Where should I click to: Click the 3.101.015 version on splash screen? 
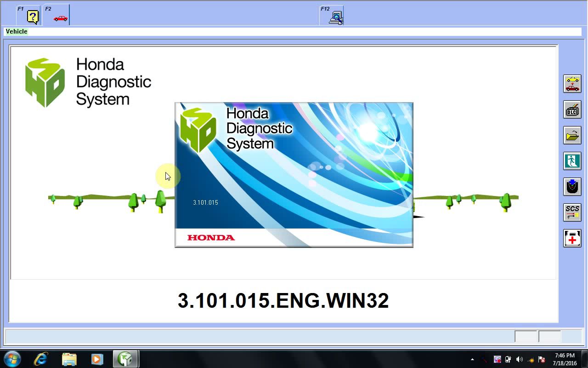(x=205, y=202)
